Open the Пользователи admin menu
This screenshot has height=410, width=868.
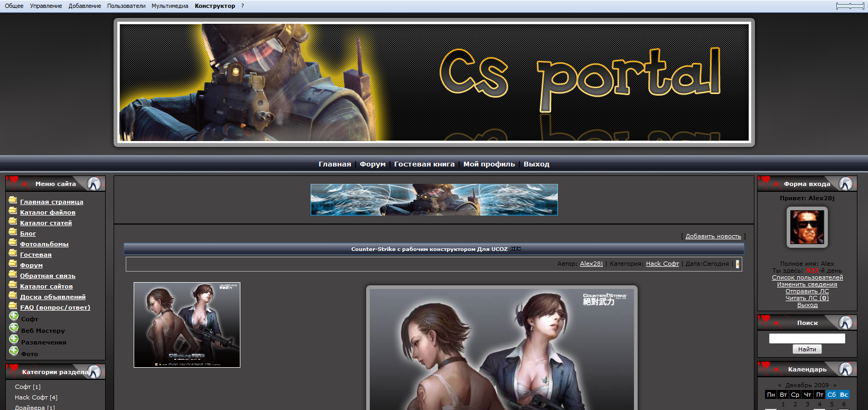coord(126,6)
